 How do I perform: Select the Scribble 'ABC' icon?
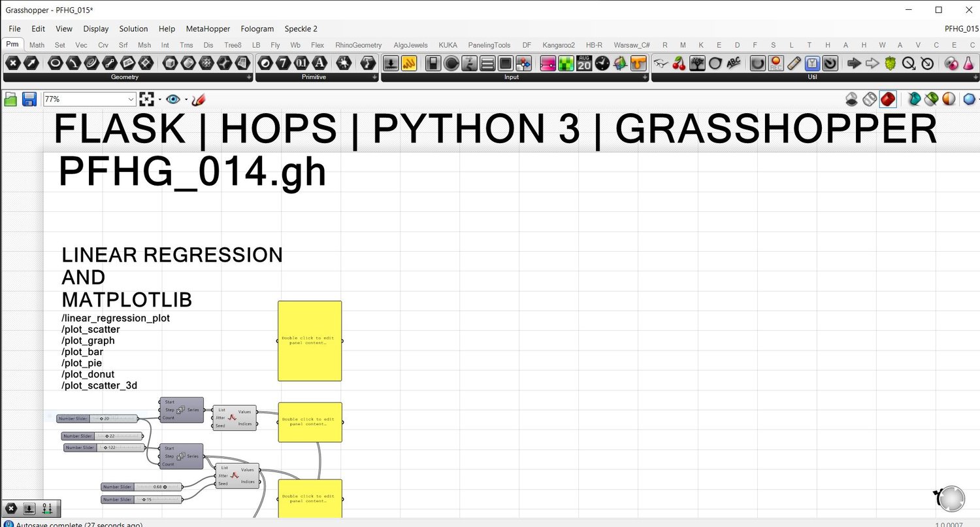(734, 63)
